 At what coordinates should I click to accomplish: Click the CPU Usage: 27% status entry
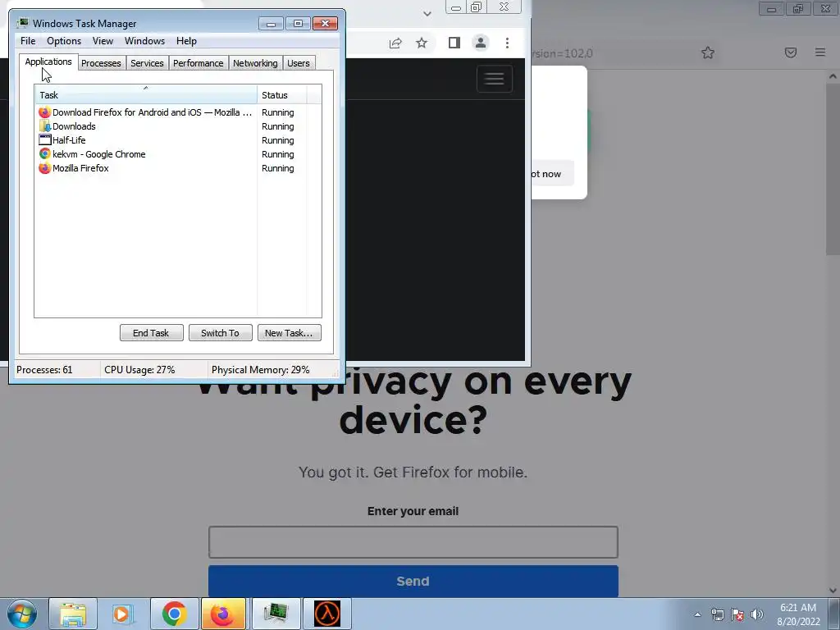(139, 370)
